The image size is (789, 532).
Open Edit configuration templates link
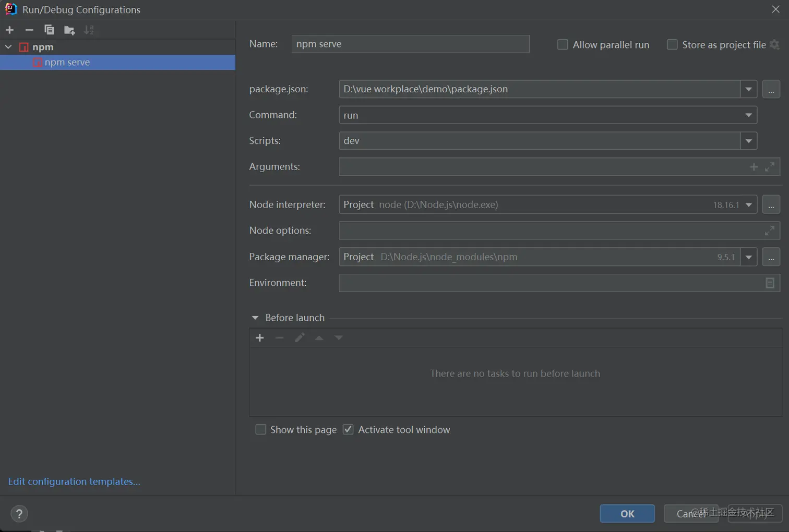click(x=74, y=481)
